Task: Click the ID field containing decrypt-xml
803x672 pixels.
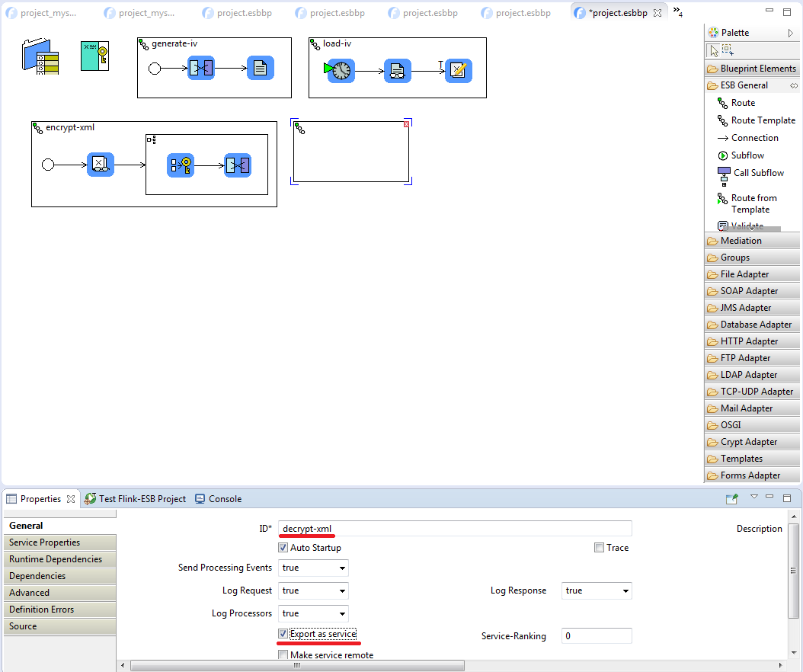Action: (x=455, y=529)
